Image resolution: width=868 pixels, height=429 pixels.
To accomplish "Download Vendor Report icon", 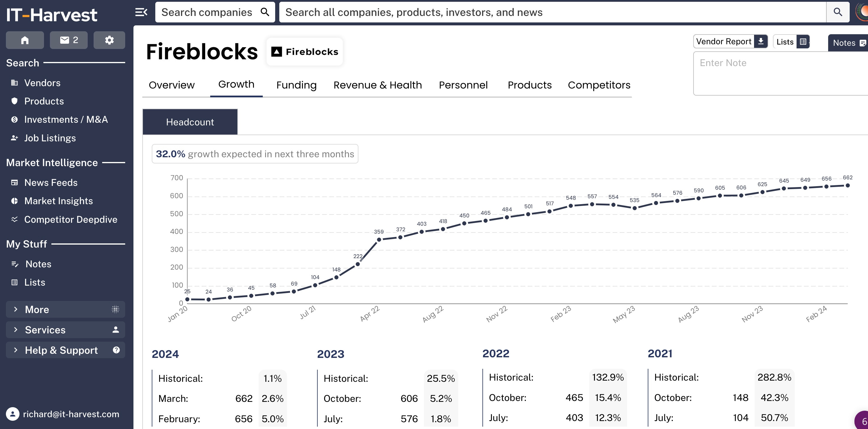I will click(x=761, y=41).
